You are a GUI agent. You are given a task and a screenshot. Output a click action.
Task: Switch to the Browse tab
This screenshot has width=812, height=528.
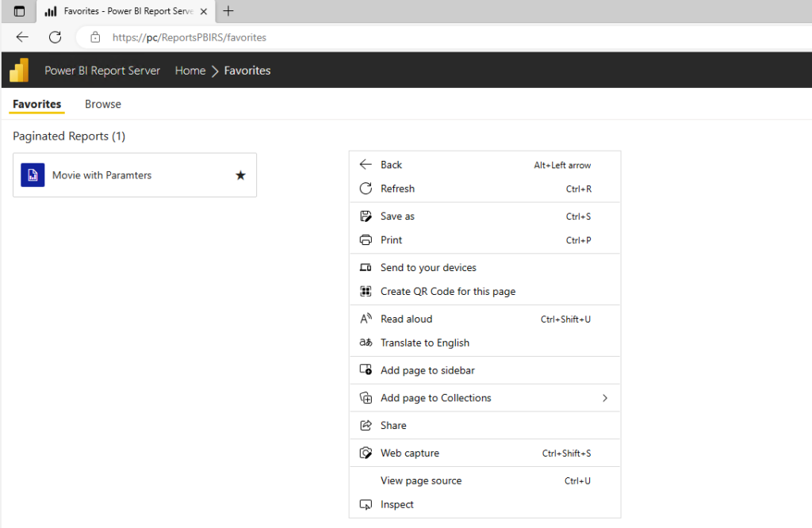(103, 104)
